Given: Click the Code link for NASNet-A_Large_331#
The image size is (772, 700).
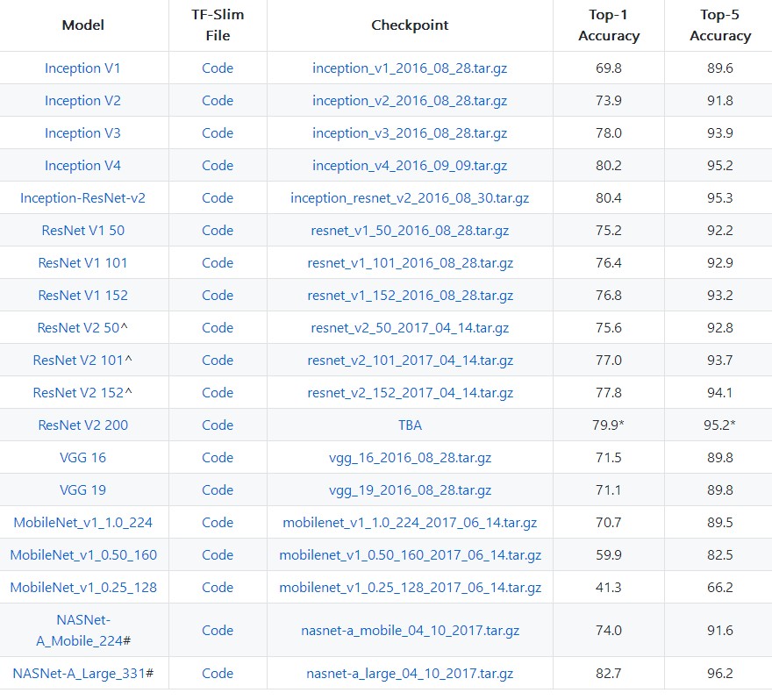Looking at the screenshot, I should click(218, 674).
